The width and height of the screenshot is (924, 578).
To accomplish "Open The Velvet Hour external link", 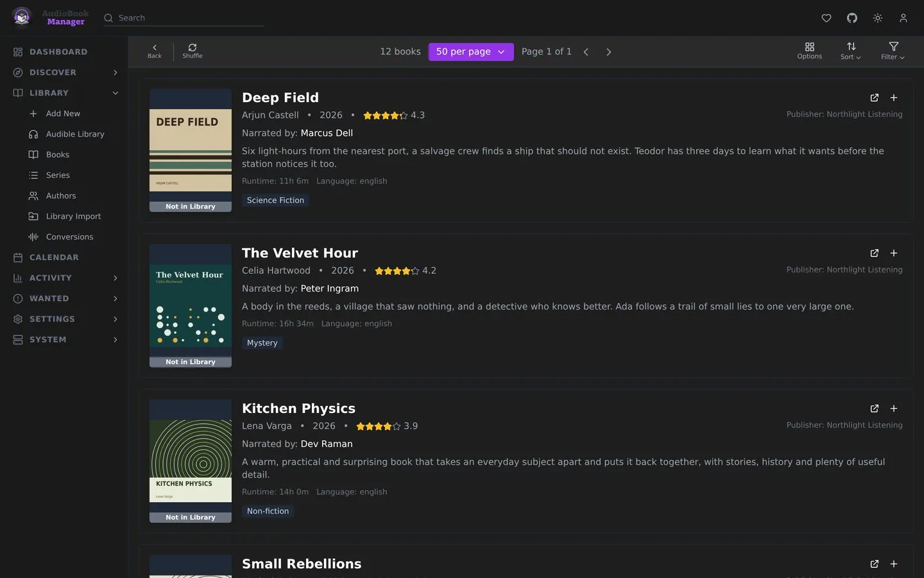I will pyautogui.click(x=875, y=253).
